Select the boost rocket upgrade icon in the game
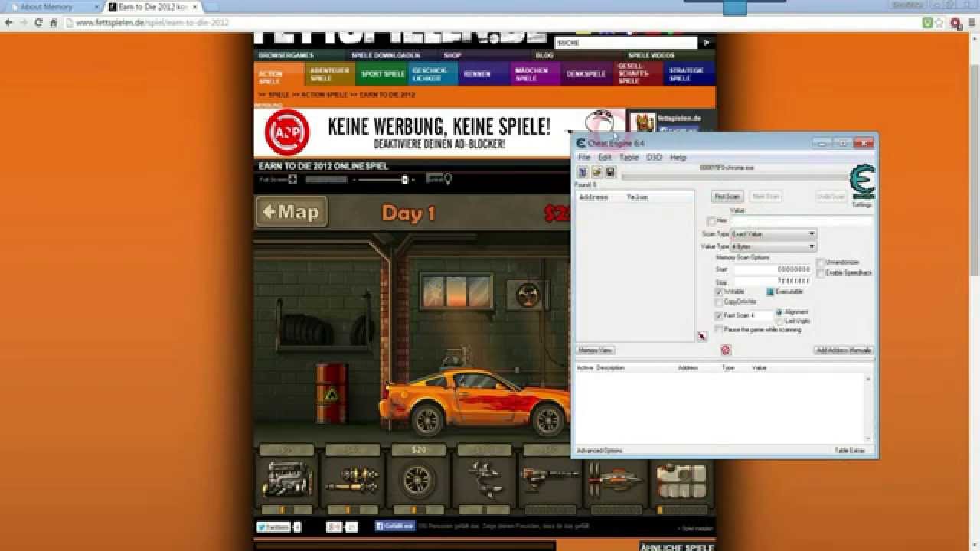The width and height of the screenshot is (980, 551). 616,479
